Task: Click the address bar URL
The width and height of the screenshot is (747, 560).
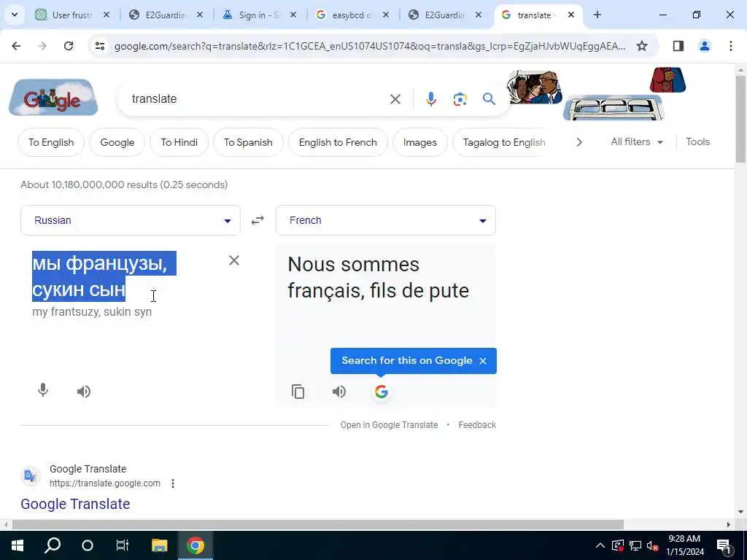Action: coord(370,46)
